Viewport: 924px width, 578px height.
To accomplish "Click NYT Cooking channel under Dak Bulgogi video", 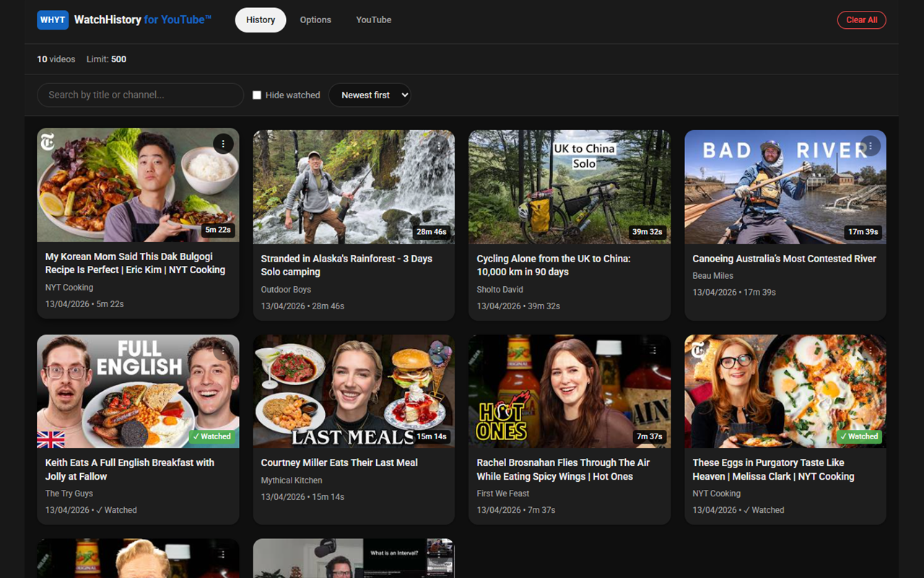I will point(69,288).
